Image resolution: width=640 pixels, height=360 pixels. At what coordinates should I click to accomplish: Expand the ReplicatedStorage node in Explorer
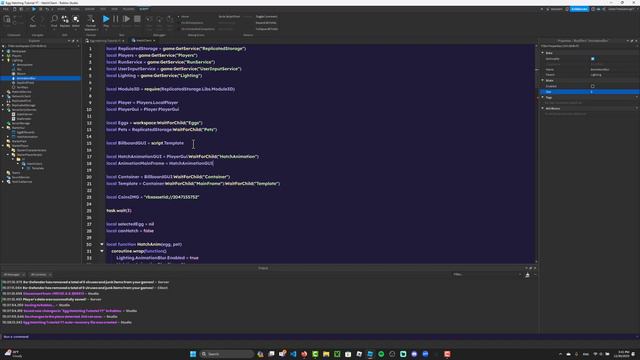(3, 105)
